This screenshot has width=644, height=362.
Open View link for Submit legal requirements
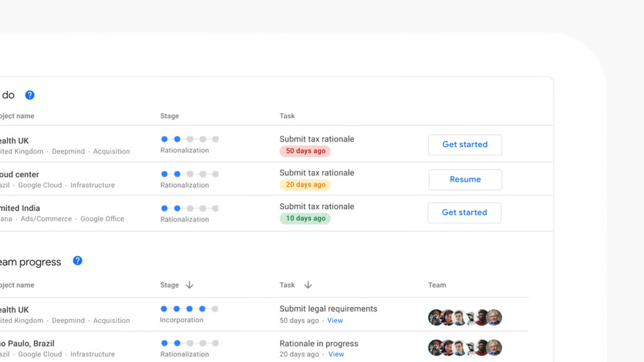click(335, 321)
